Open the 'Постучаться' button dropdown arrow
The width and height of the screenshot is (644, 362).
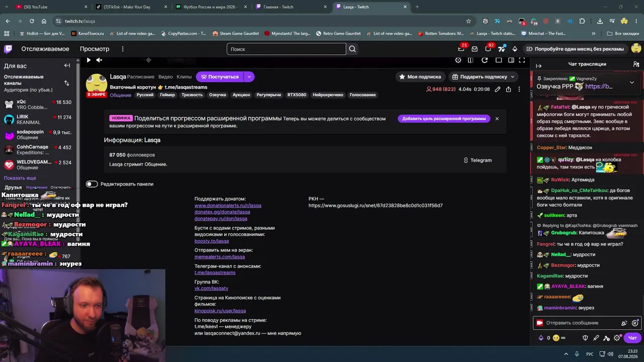[249, 77]
